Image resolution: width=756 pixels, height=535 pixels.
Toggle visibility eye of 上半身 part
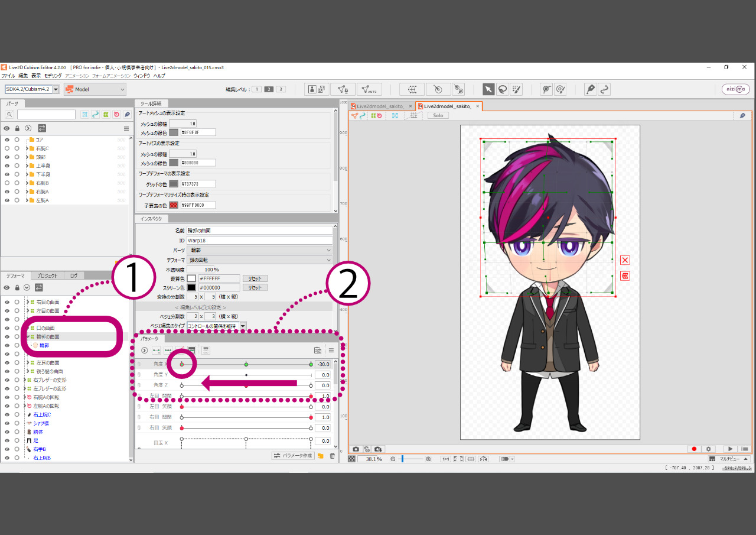tap(7, 166)
